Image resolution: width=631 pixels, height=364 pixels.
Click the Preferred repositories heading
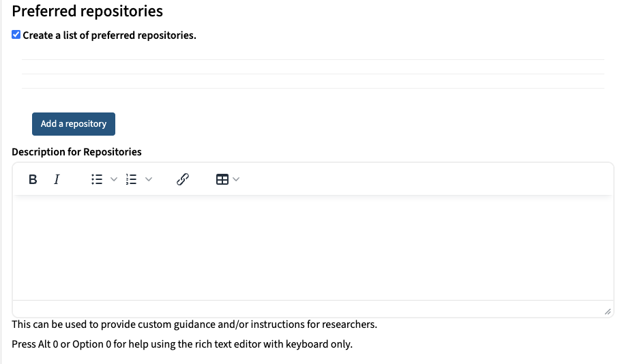point(87,11)
